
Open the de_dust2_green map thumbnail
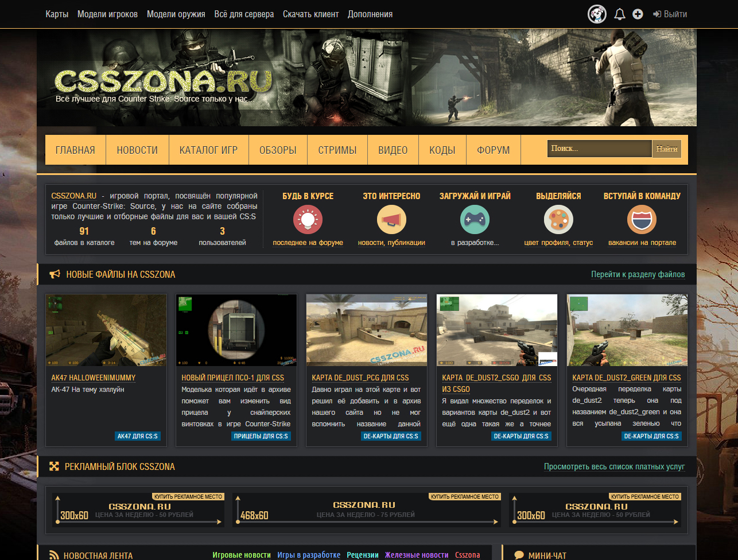[x=627, y=330]
